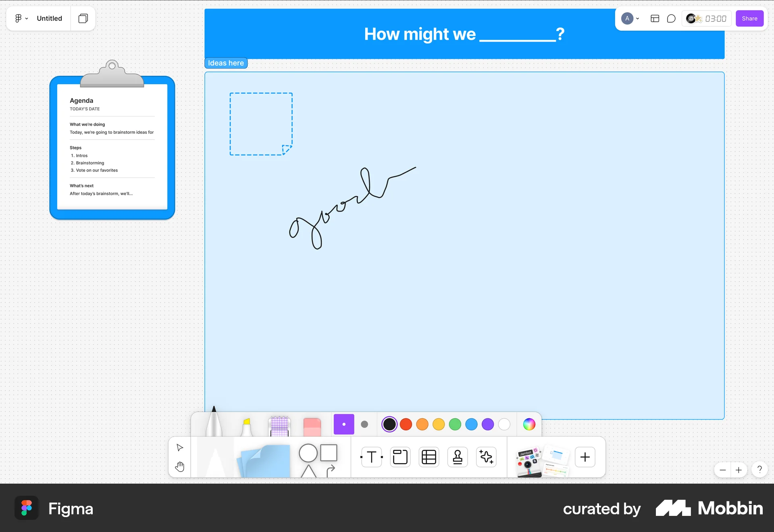
Task: Insert a table with the table tool
Action: click(x=429, y=457)
